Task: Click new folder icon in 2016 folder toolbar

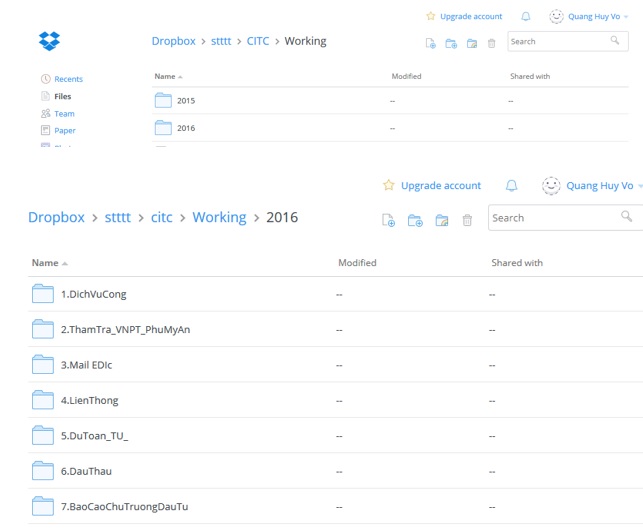Action: coord(415,220)
